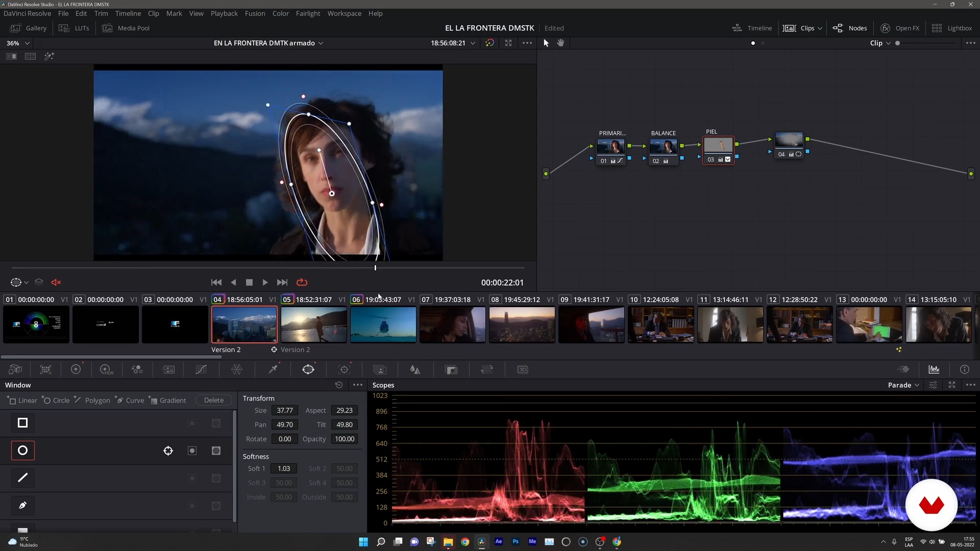980x551 pixels.
Task: Open the Camera Raw palette icon
Action: [15, 369]
